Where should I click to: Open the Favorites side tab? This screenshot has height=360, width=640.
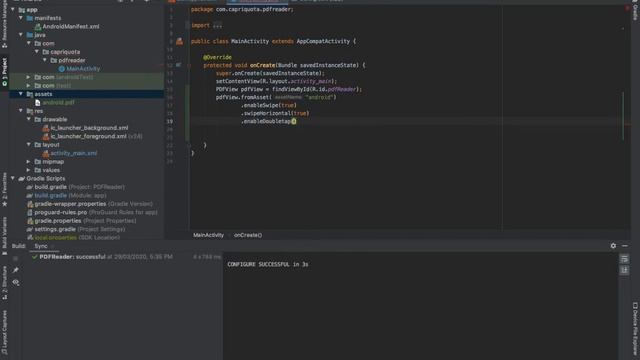click(4, 189)
